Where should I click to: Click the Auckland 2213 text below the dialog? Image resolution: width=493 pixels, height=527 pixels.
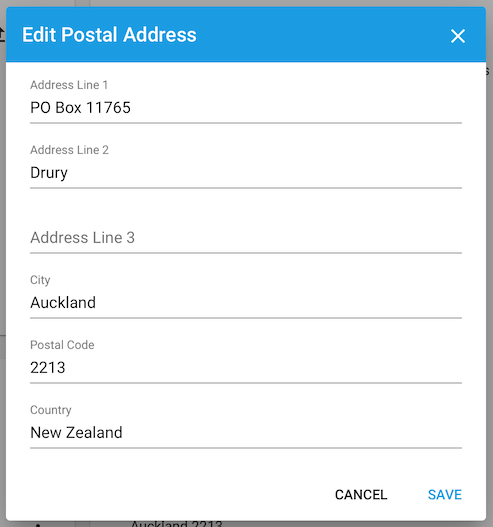[x=177, y=524]
